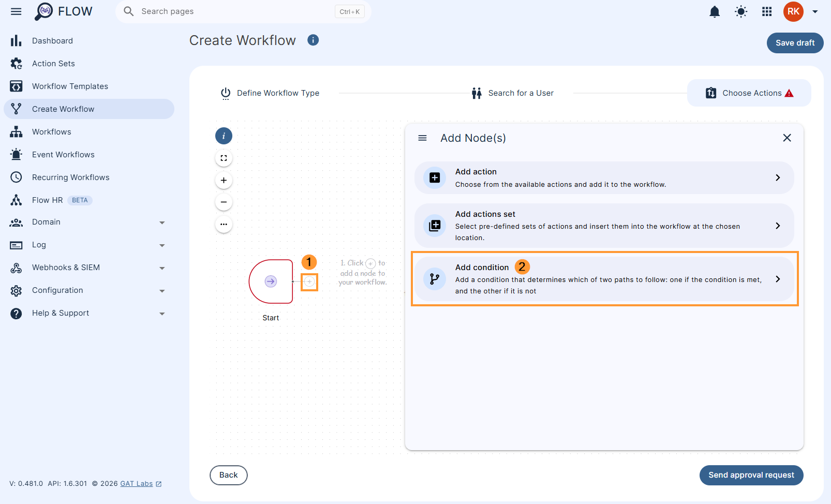This screenshot has width=831, height=504.
Task: Open Event Workflows
Action: pos(89,155)
